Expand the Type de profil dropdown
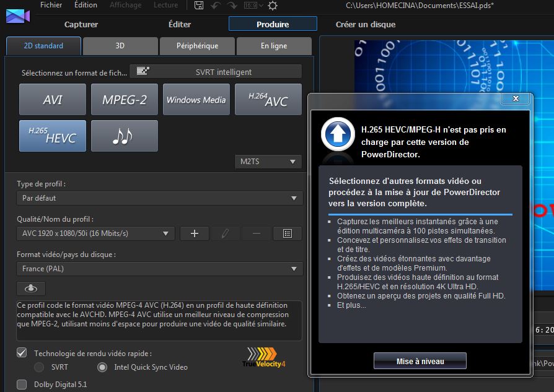The height and width of the screenshot is (392, 554). [159, 198]
